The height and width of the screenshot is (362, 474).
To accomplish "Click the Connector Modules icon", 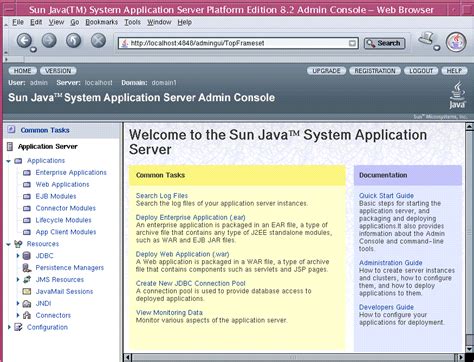I will coord(27,209).
